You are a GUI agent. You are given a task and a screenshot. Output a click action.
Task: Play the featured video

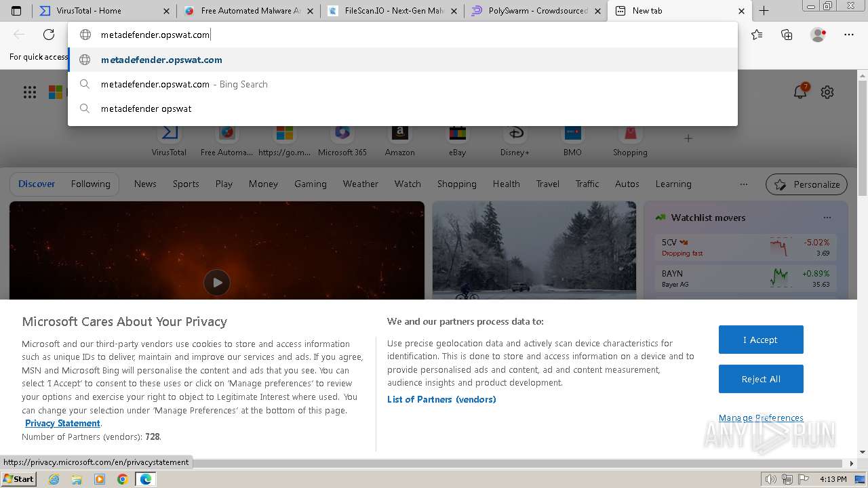(x=217, y=283)
